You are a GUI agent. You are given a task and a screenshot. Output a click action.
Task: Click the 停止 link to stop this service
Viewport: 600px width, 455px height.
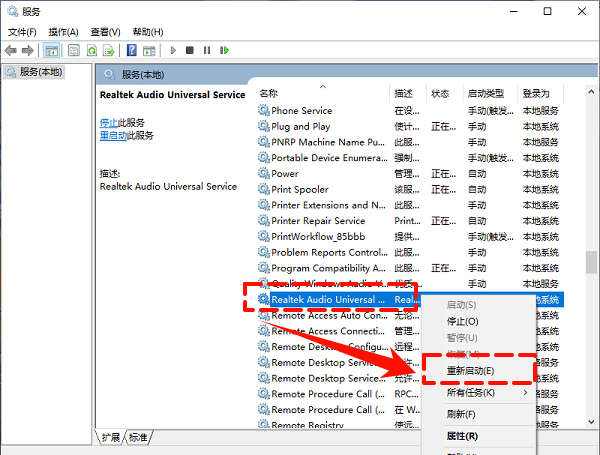pyautogui.click(x=108, y=122)
